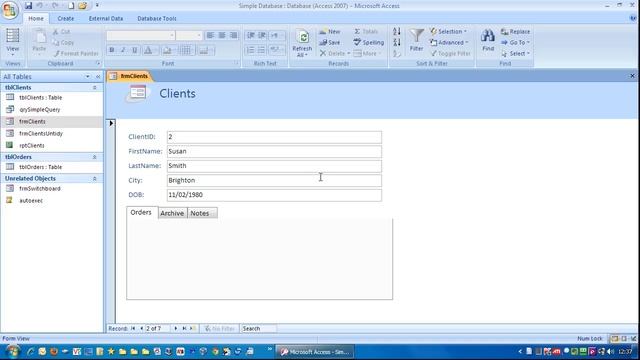Click the New document icon in Quick Access Toolbar
Viewport: 640px width, 360px height.
[71, 6]
